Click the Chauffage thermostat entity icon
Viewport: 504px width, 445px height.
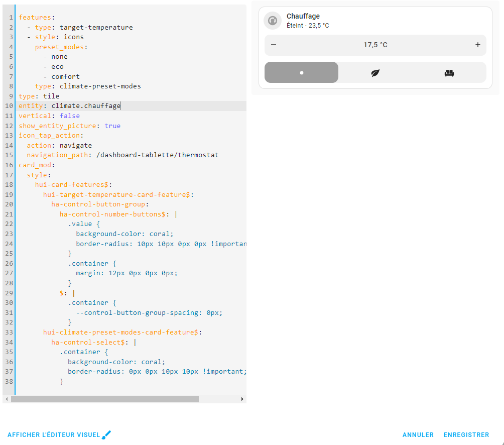[x=273, y=21]
